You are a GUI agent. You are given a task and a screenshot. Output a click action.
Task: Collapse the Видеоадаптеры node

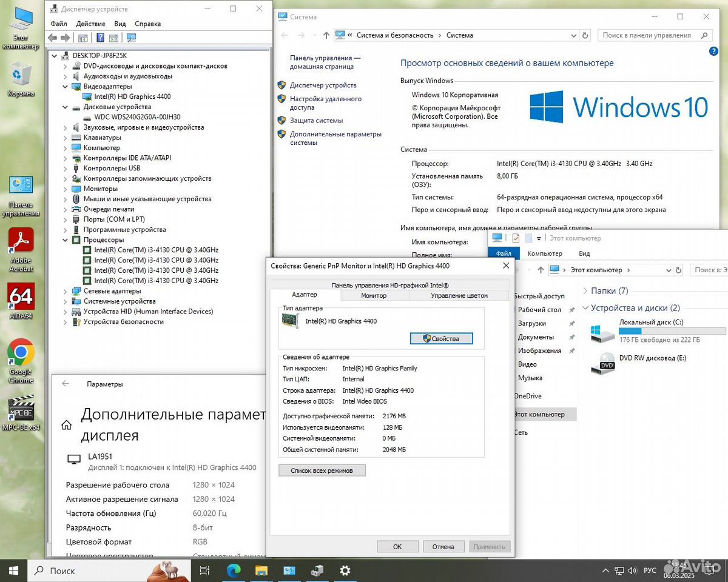point(66,87)
